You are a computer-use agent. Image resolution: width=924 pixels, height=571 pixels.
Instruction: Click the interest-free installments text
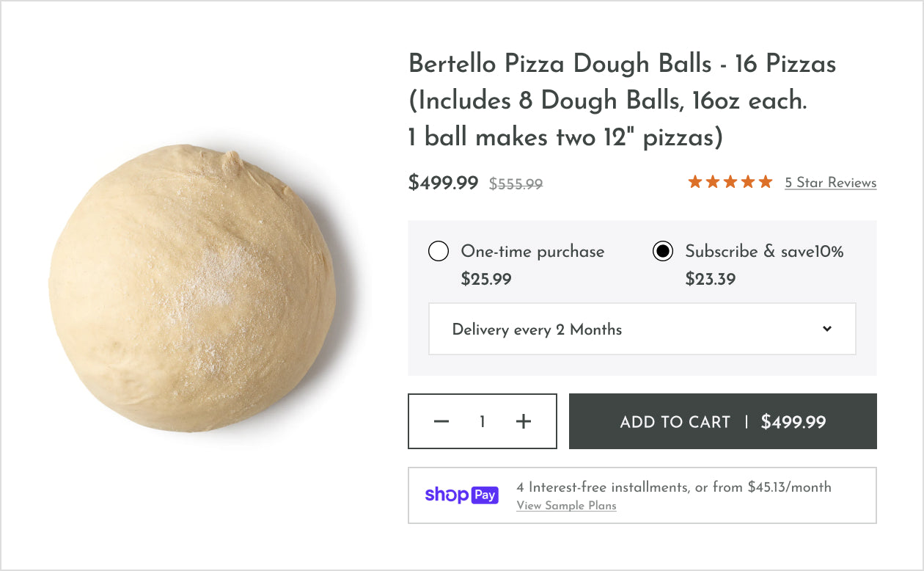tap(673, 487)
